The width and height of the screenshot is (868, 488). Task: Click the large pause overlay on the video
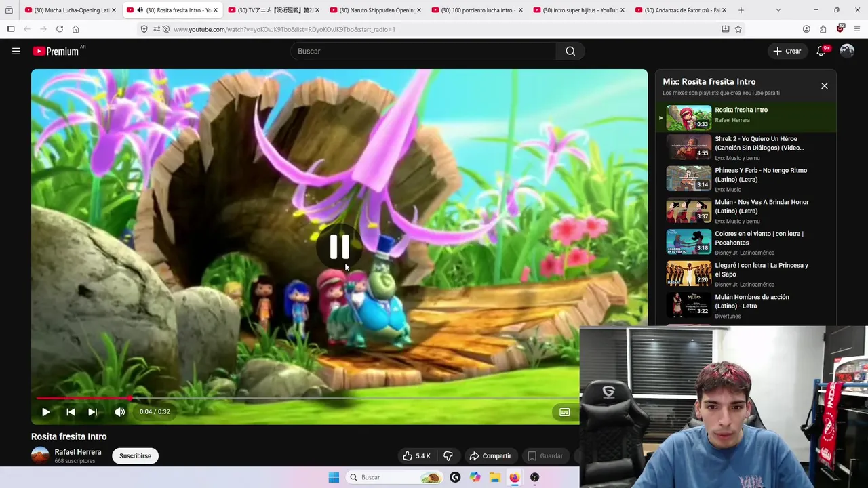(340, 247)
